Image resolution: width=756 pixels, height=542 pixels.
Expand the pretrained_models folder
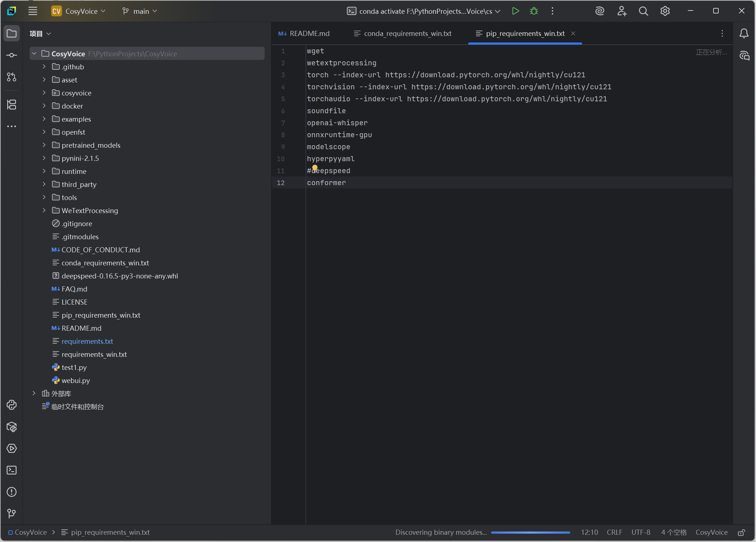tap(44, 145)
